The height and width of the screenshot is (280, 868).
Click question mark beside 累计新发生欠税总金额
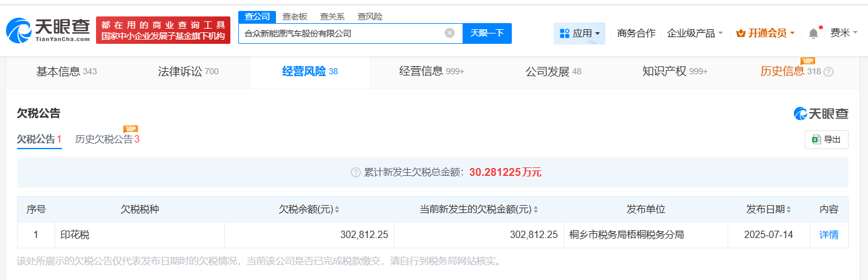point(356,172)
